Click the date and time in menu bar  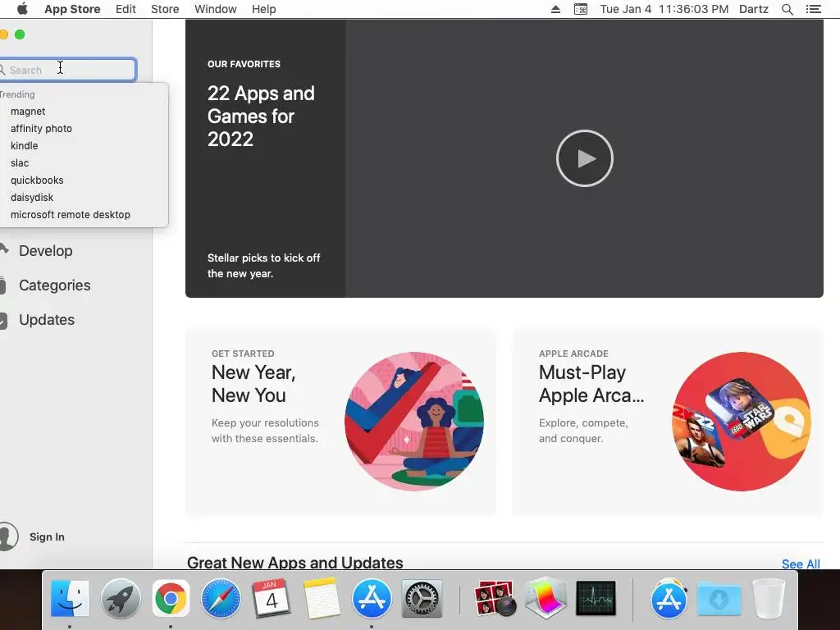pos(664,9)
